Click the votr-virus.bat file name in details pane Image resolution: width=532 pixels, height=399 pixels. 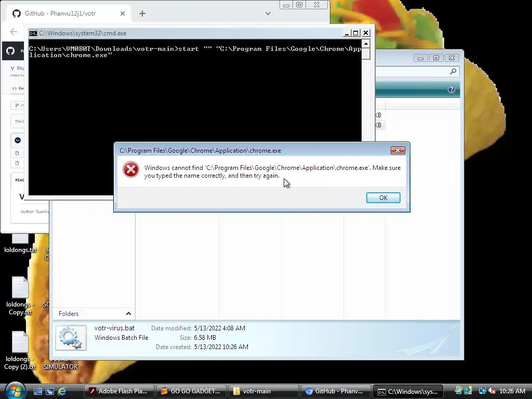114,328
